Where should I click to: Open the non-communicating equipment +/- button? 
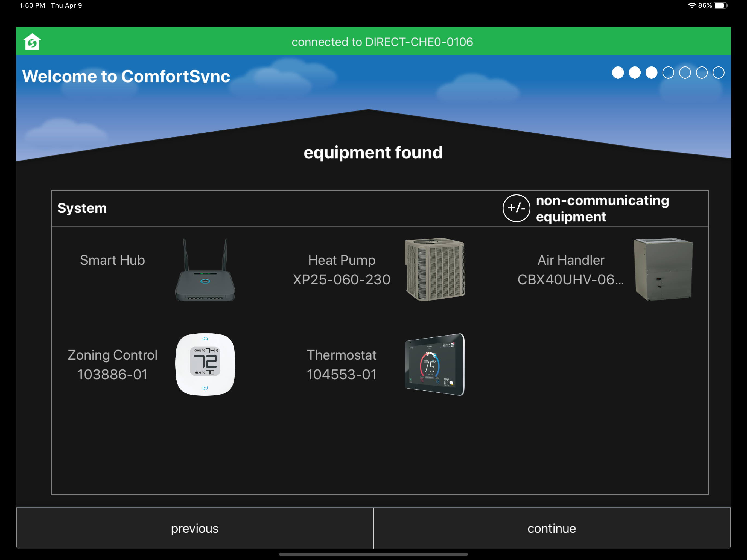pyautogui.click(x=516, y=208)
